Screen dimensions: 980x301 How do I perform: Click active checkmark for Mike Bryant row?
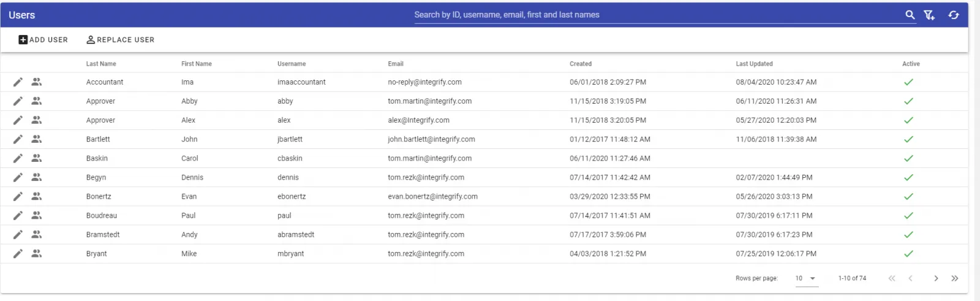pyautogui.click(x=908, y=253)
